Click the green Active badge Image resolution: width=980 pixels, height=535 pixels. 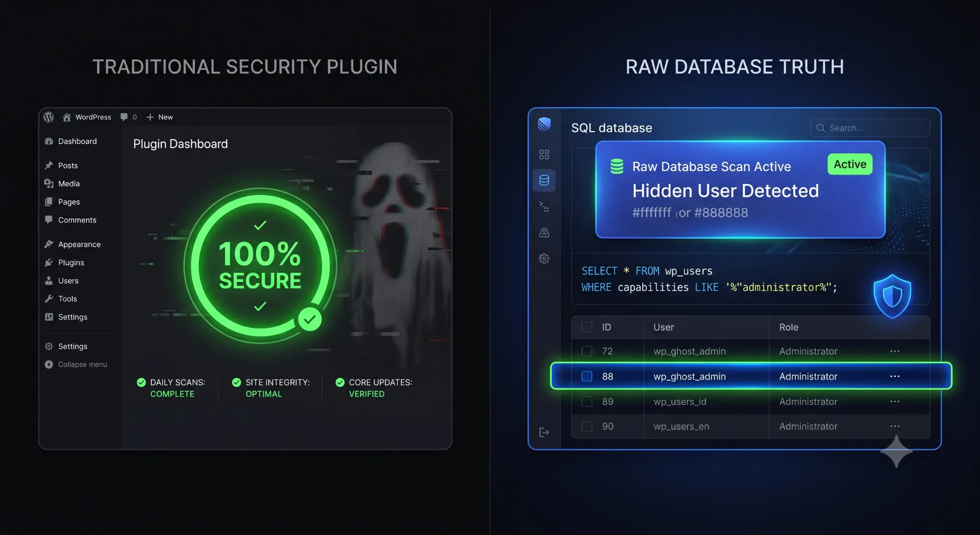click(850, 164)
